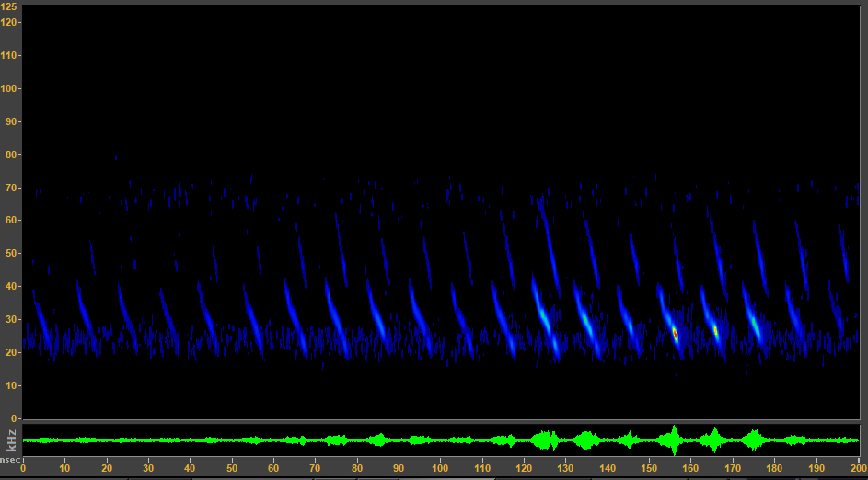The width and height of the screenshot is (868, 480).
Task: Click the 40 kHz tick on the frequency axis
Action: (10, 287)
